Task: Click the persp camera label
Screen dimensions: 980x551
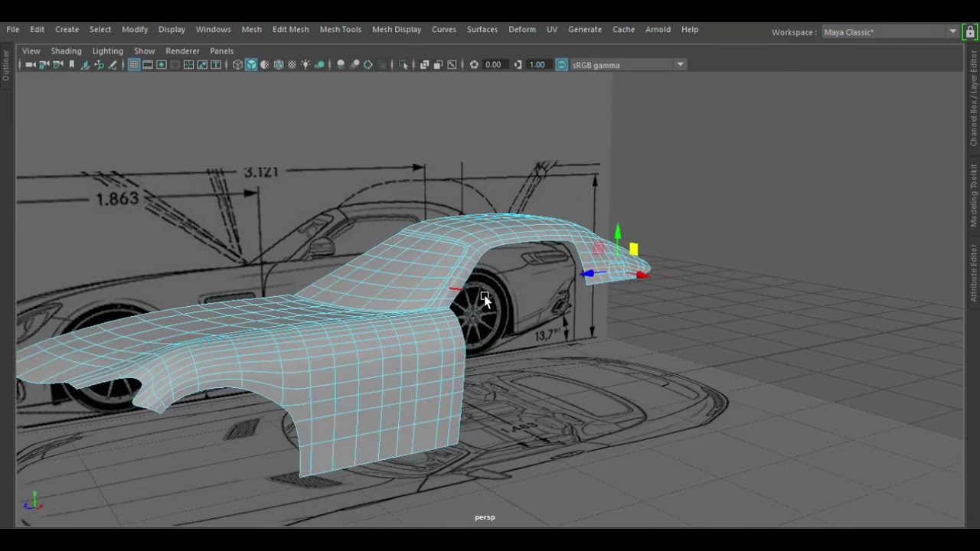Action: tap(485, 517)
